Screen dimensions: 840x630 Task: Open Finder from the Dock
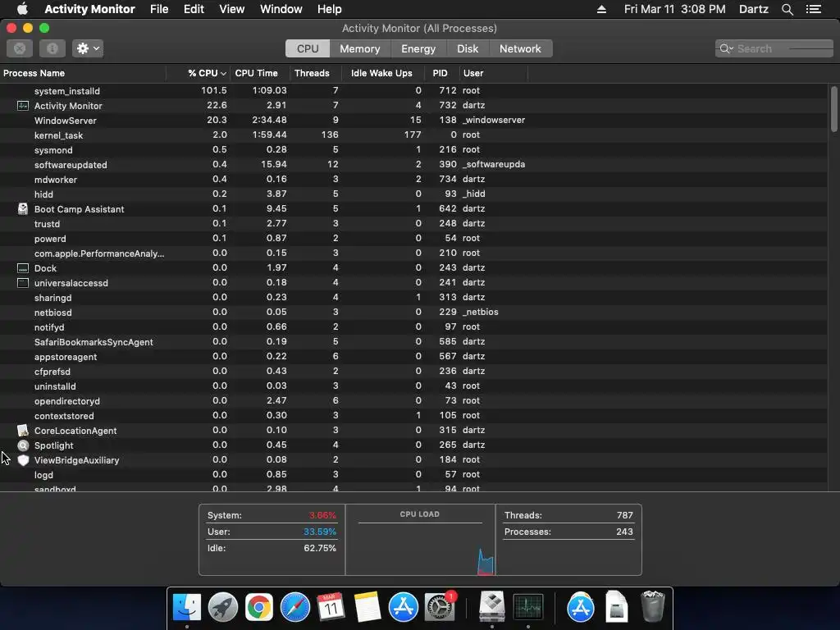click(187, 607)
